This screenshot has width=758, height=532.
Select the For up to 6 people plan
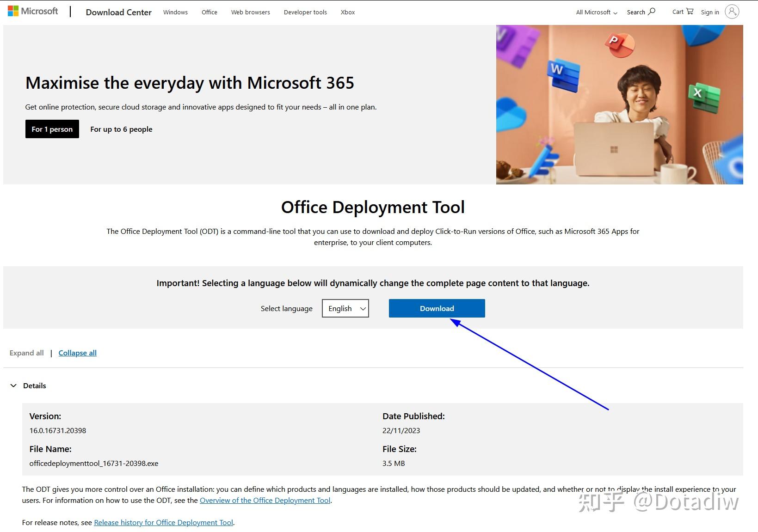(121, 129)
